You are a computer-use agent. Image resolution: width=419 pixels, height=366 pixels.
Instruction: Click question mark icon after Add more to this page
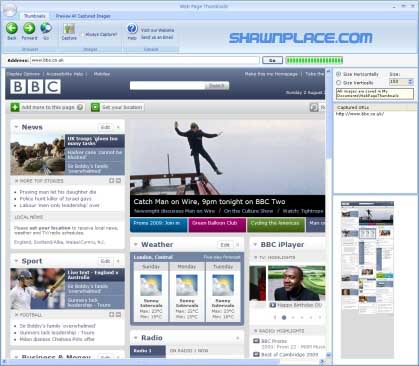[80, 107]
